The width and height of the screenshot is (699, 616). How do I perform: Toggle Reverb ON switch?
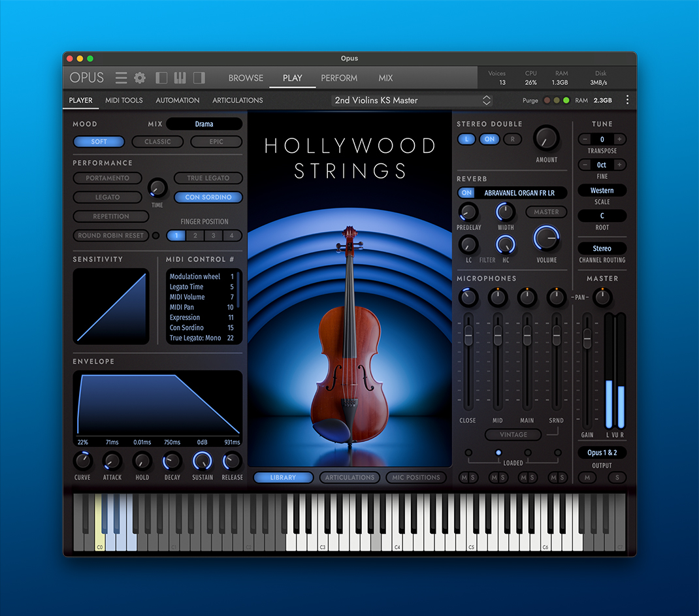(x=466, y=193)
